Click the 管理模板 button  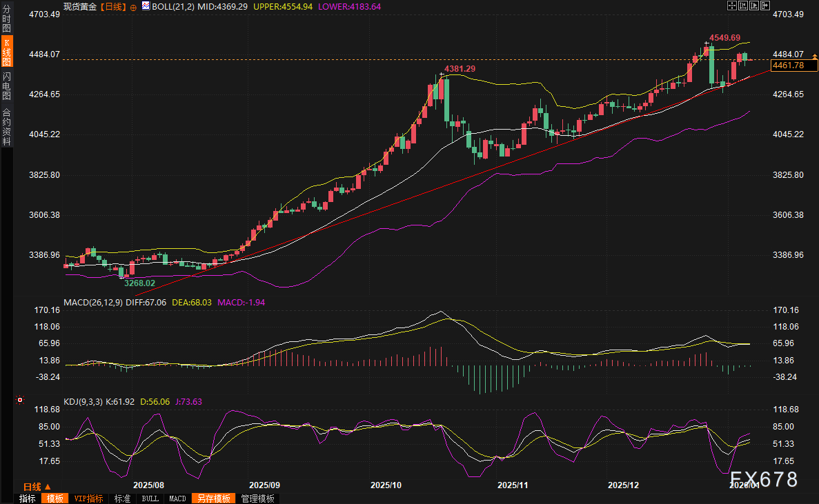point(257,498)
